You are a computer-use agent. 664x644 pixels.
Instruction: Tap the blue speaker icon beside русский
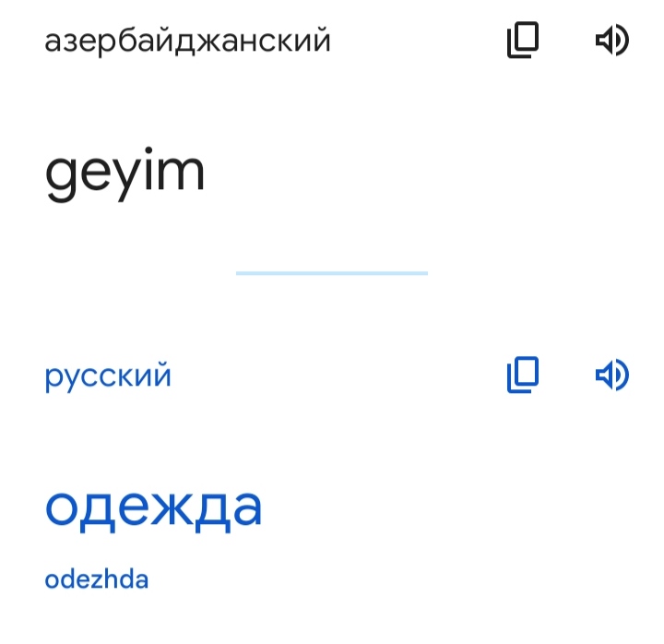coord(612,375)
